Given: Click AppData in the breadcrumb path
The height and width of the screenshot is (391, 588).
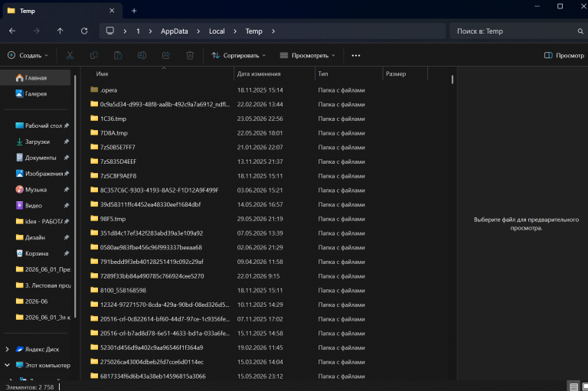Looking at the screenshot, I should 175,31.
